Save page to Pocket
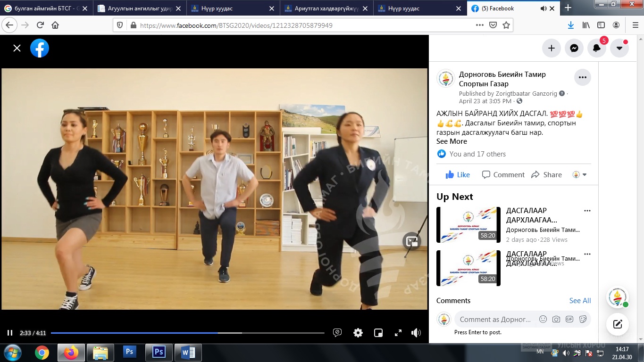 click(493, 25)
